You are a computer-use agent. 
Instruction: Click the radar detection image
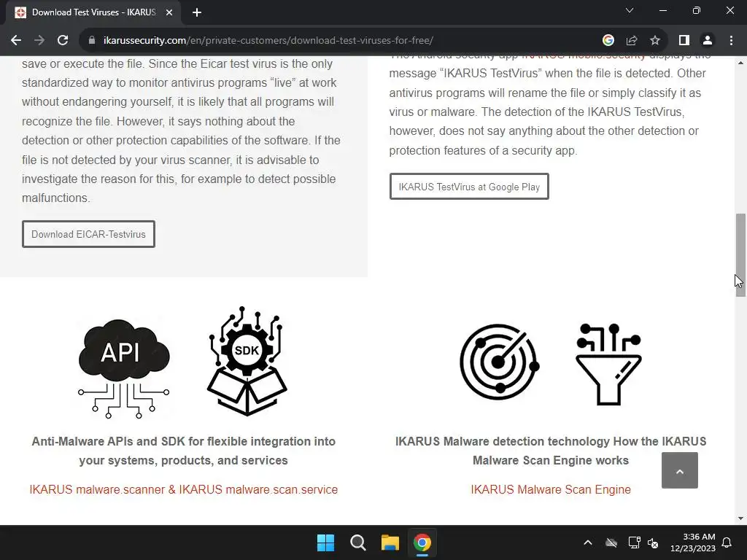[x=499, y=362]
